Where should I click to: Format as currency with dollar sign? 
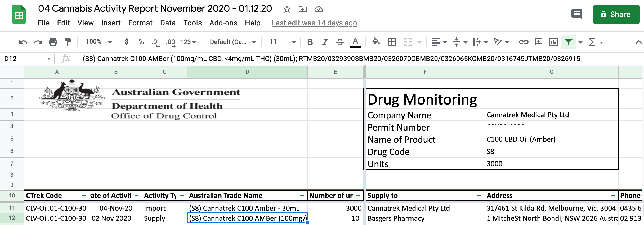click(x=127, y=42)
